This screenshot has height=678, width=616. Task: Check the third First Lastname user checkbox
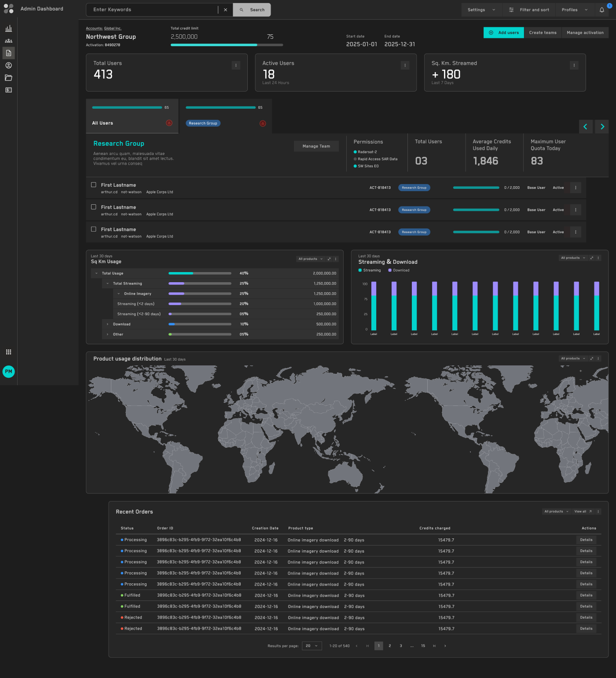(x=94, y=229)
